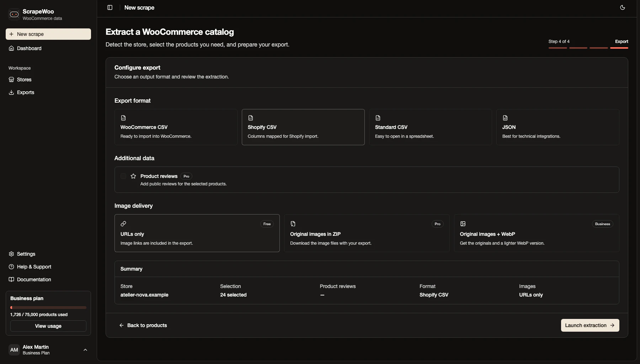Switch theme with the moon icon
The width and height of the screenshot is (640, 364).
click(x=623, y=7)
